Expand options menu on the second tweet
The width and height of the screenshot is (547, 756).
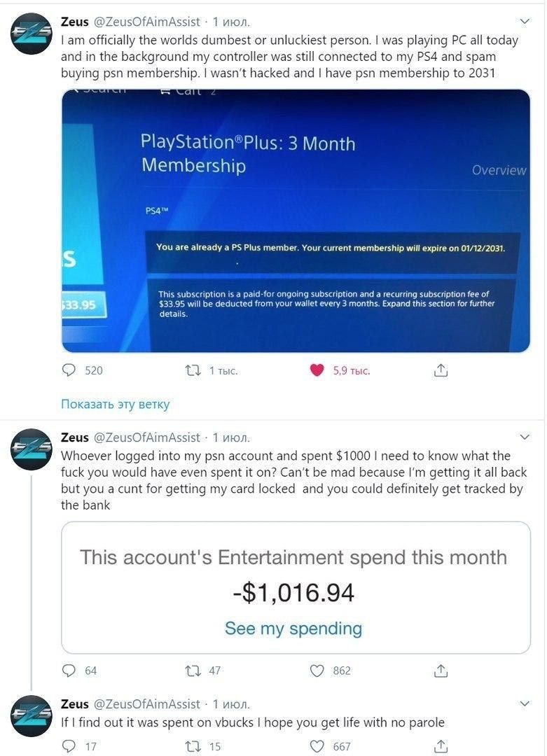tap(525, 437)
